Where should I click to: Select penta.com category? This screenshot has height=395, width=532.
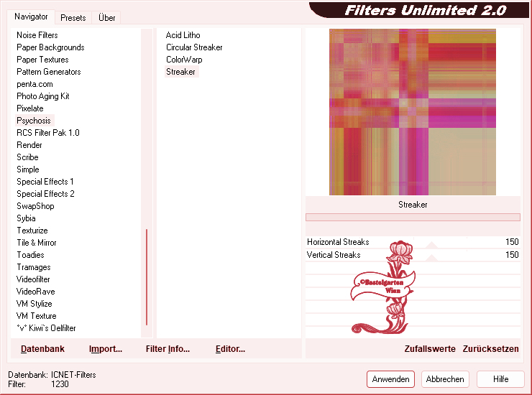click(x=35, y=84)
